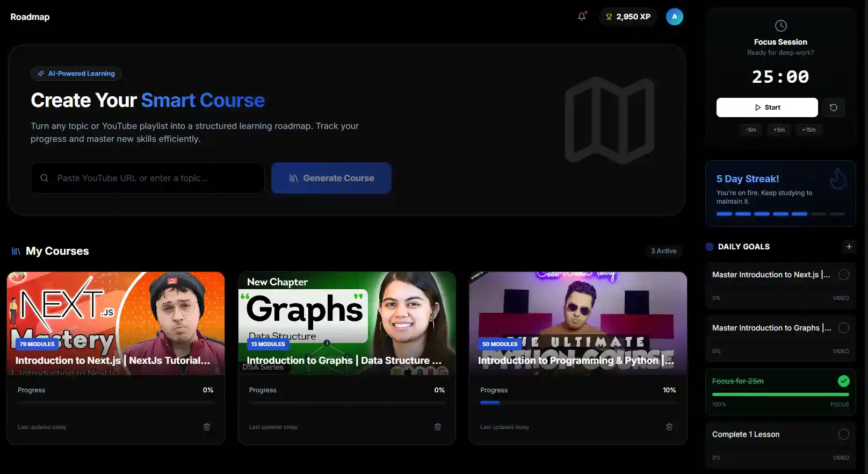Open the Python Programming course thumbnail
Viewport: 868px width, 474px height.
point(578,324)
